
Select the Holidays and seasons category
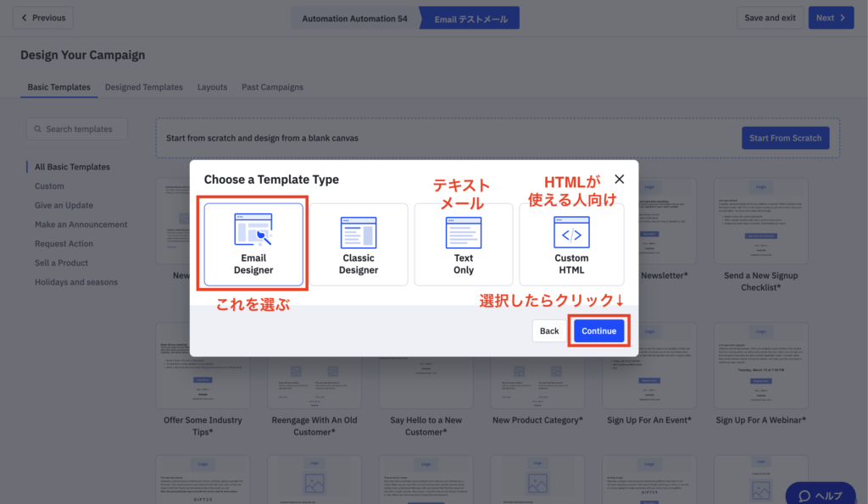[76, 281]
